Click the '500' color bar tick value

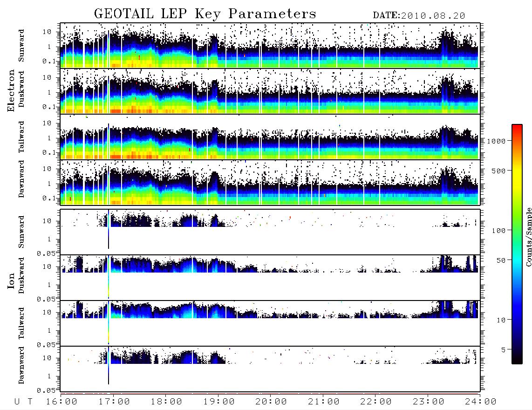(499, 171)
